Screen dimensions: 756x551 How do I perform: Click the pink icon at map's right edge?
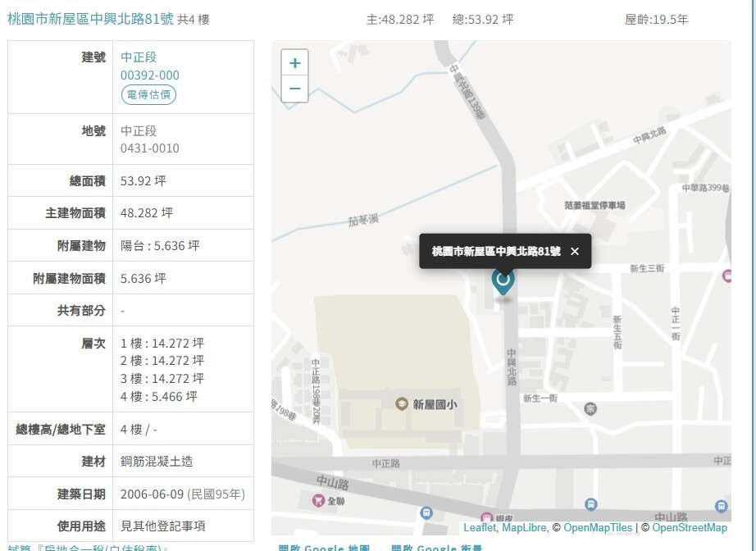point(726,276)
